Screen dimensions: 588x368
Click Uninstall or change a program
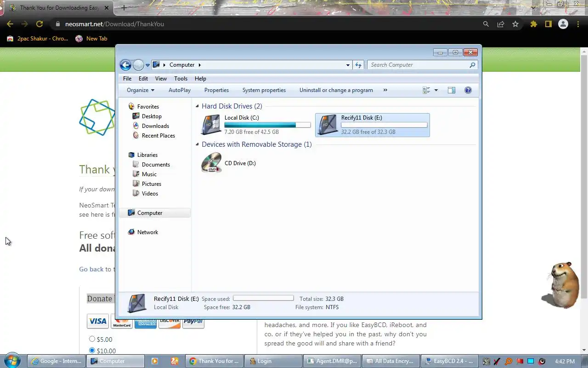336,90
